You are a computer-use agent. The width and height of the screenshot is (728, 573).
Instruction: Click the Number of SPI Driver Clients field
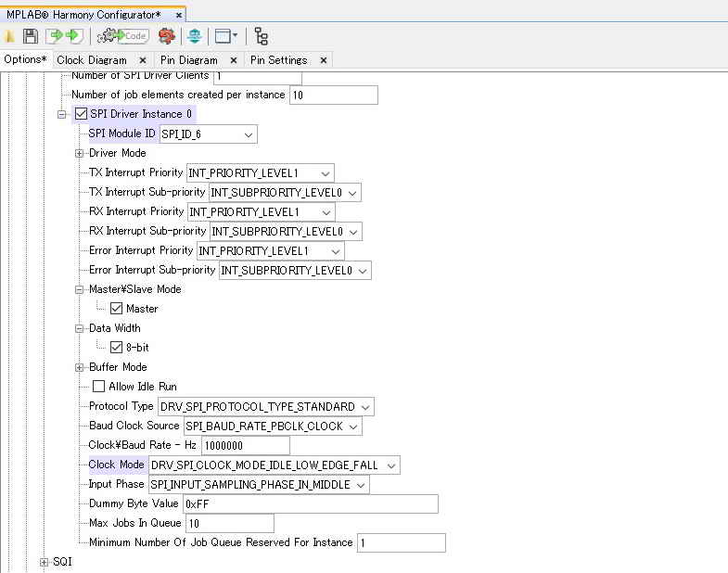[257, 77]
